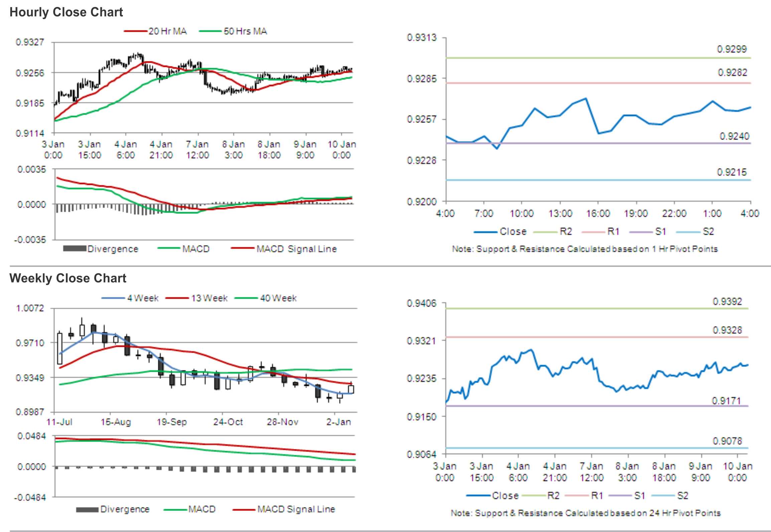Click the 0.9313 axis value
Screen dimensions: 771x532
point(421,37)
